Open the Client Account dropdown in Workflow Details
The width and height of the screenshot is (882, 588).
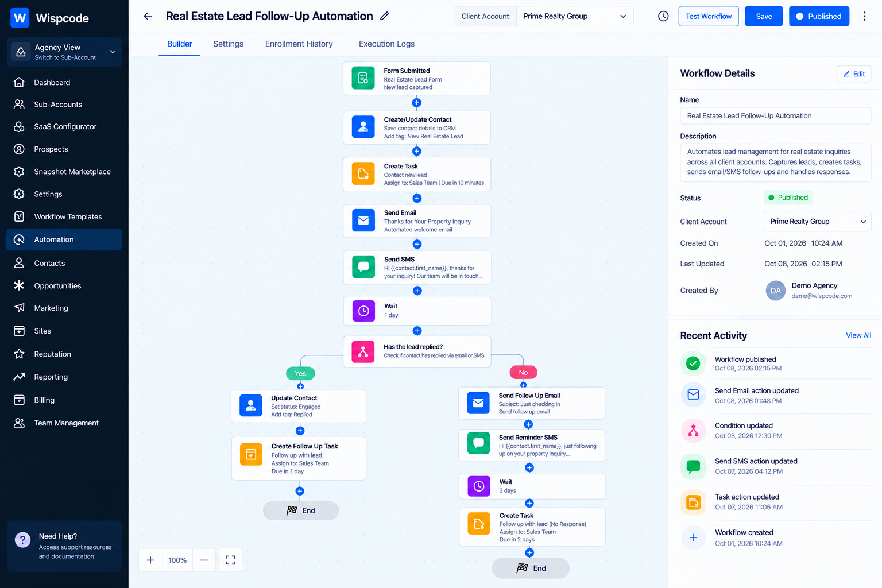817,222
